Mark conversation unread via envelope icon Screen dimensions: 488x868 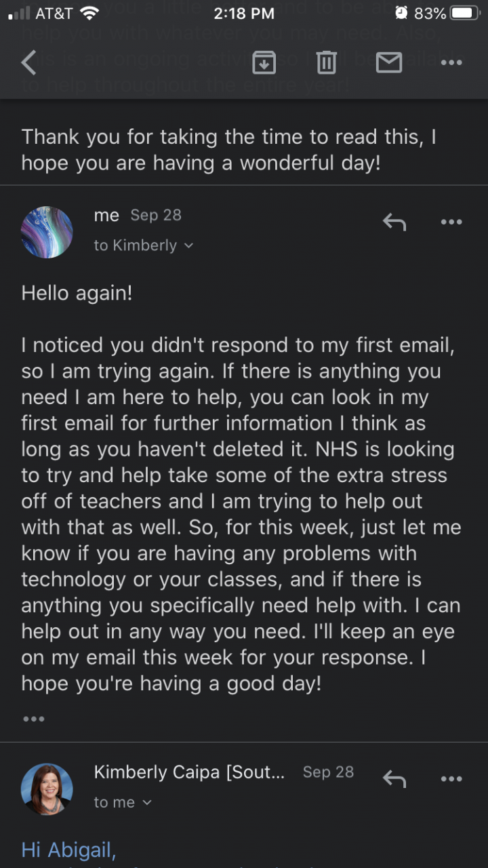point(388,62)
